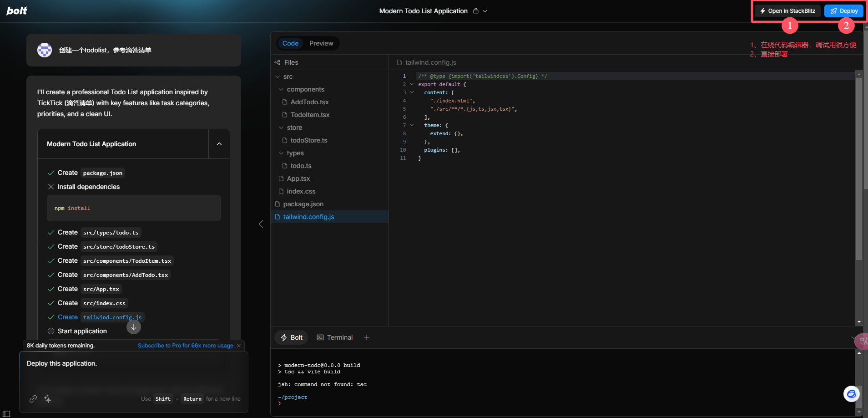Switch to the Preview tab
This screenshot has height=418, width=868.
[x=321, y=43]
